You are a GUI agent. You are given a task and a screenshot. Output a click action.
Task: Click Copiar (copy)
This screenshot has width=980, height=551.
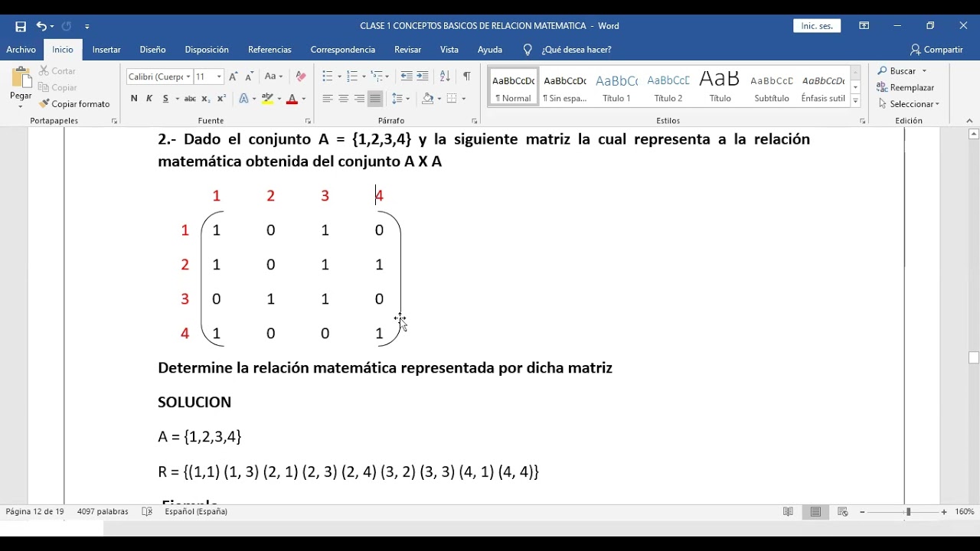point(58,88)
